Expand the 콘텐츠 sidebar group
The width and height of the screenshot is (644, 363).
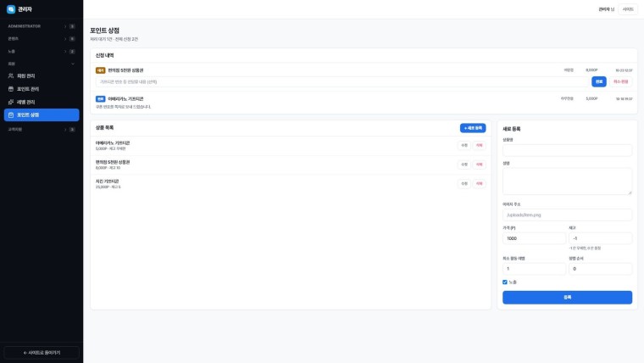click(x=42, y=39)
